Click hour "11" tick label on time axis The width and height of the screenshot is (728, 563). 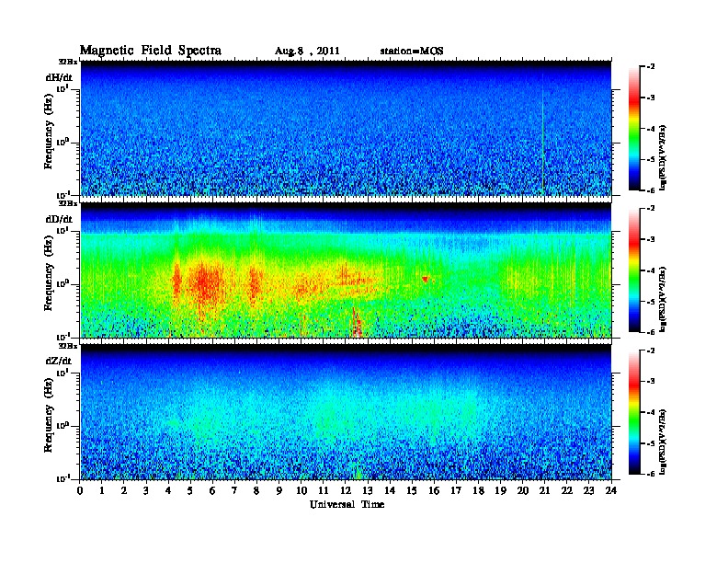pos(324,491)
